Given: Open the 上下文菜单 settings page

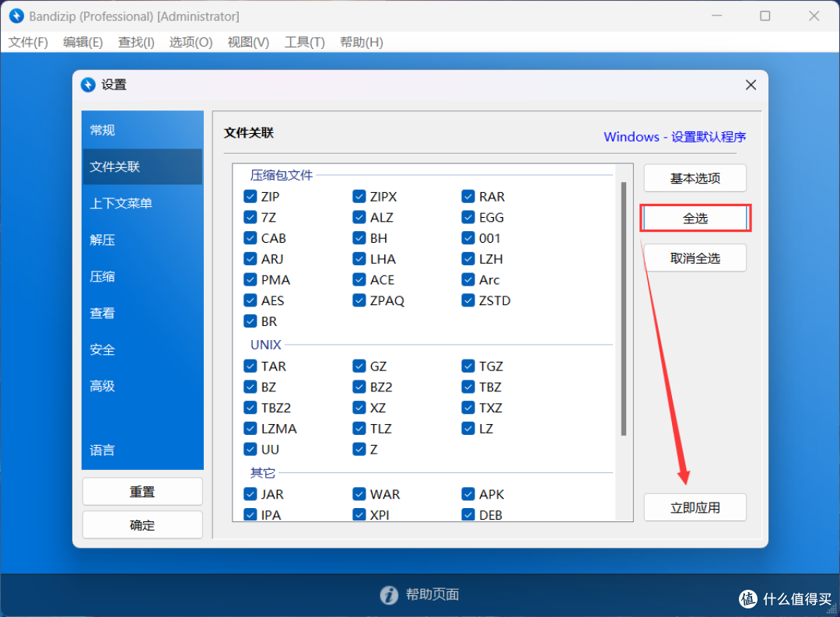Looking at the screenshot, I should 142,203.
